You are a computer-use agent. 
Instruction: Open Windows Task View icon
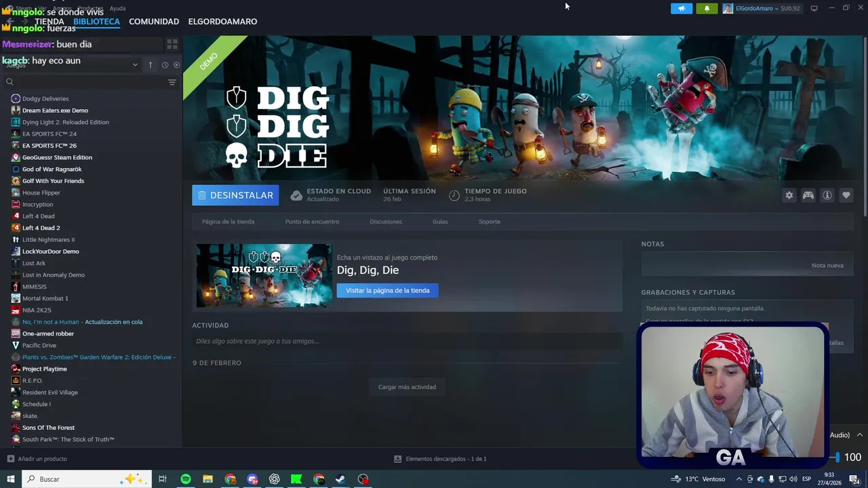[163, 479]
